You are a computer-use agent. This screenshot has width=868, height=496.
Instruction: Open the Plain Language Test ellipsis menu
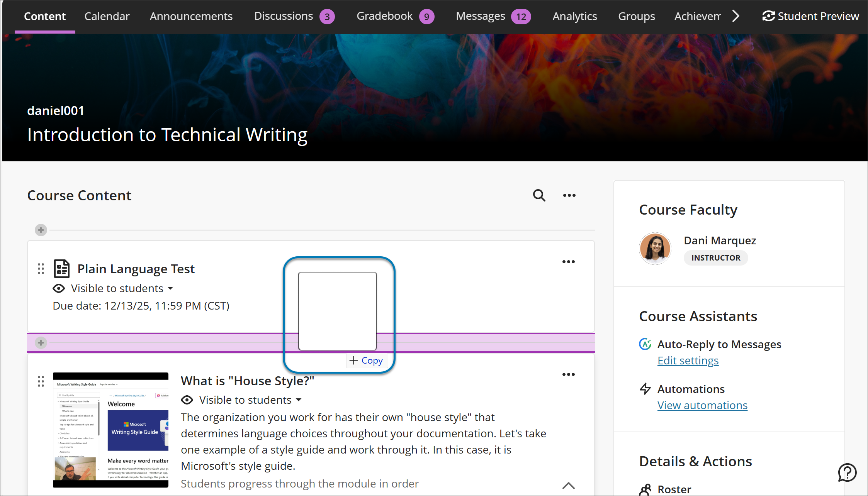[x=568, y=262]
